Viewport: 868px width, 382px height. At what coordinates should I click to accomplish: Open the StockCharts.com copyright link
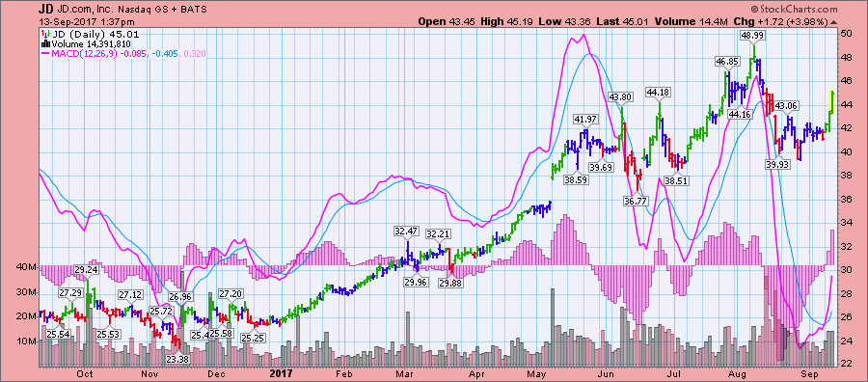[795, 9]
